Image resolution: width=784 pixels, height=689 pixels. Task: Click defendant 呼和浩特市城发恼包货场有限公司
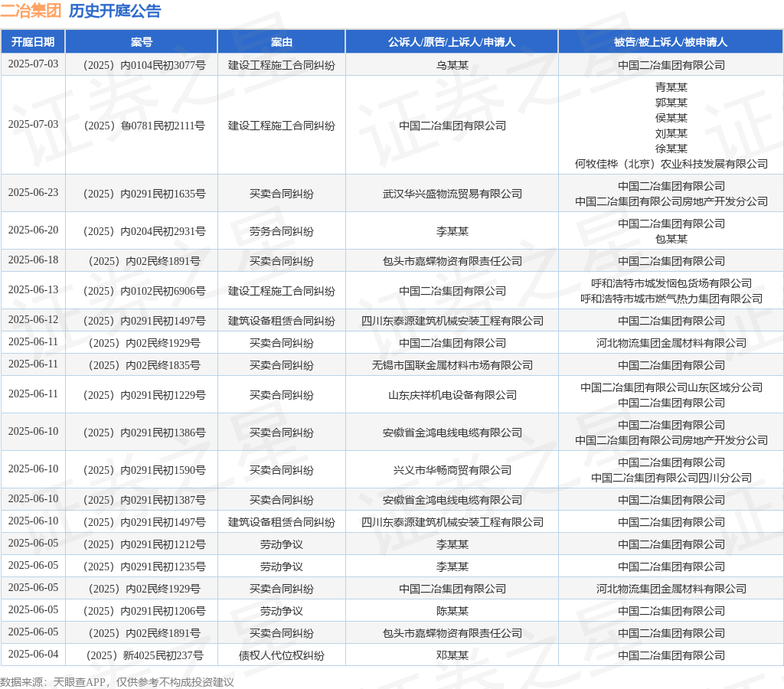coord(671,283)
